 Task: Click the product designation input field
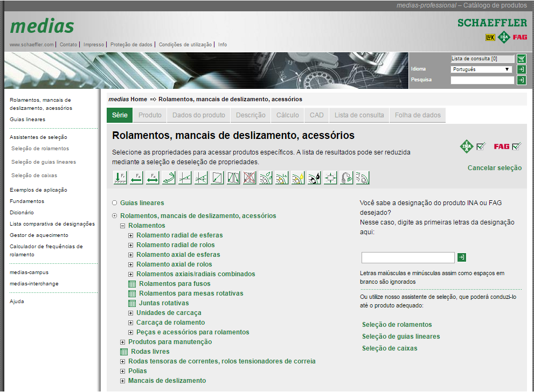[x=408, y=257]
